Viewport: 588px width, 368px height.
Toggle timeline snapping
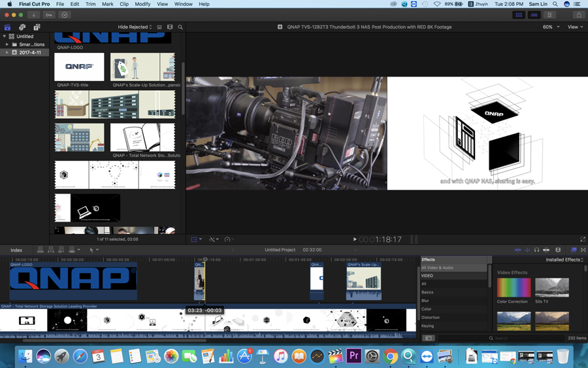(x=546, y=250)
